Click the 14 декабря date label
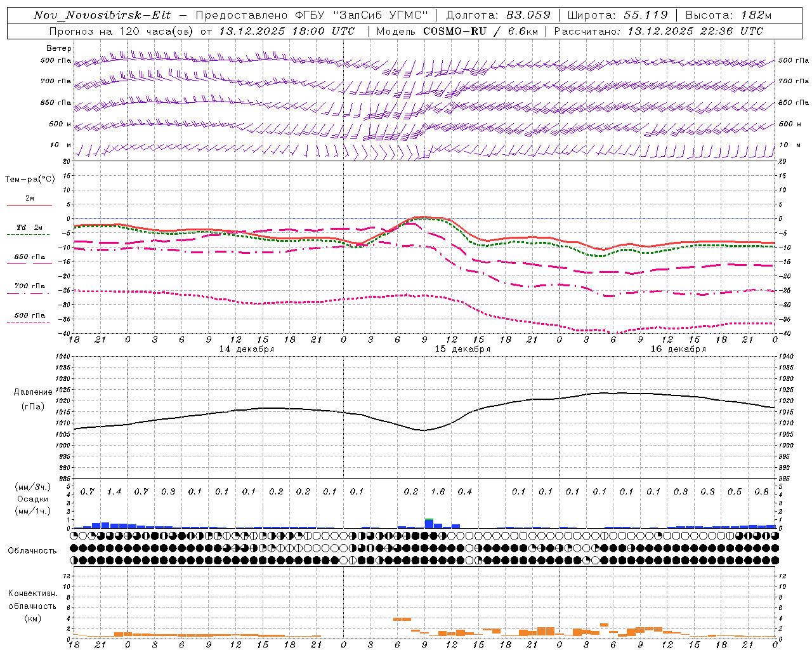Image resolution: width=812 pixels, height=650 pixels. pyautogui.click(x=247, y=349)
